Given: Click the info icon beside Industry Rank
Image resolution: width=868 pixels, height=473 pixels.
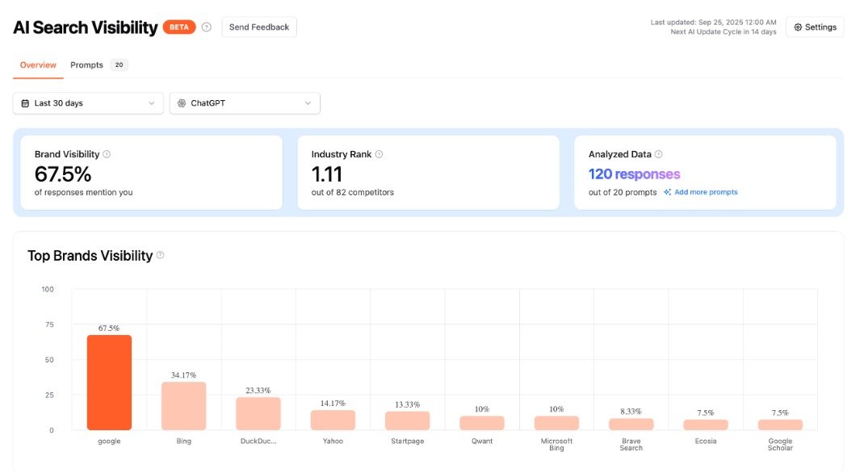Looking at the screenshot, I should click(x=379, y=154).
